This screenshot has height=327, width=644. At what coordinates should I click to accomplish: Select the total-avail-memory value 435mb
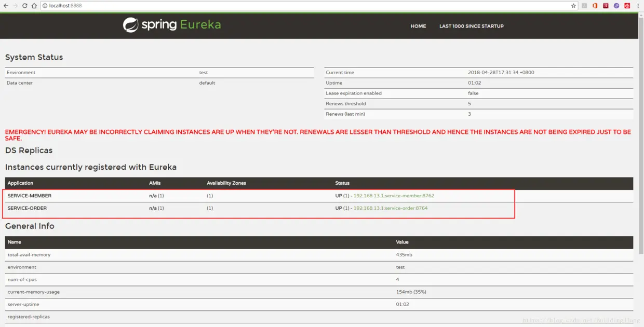pos(404,255)
